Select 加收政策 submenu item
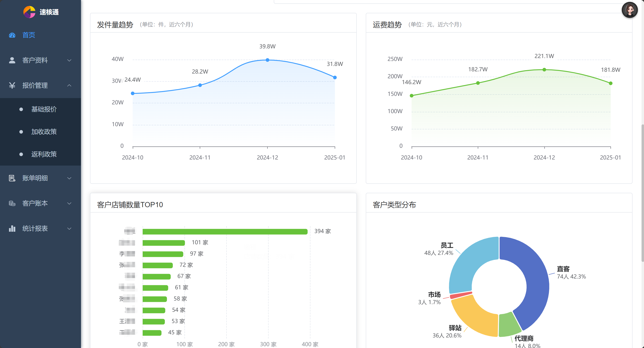 40,132
